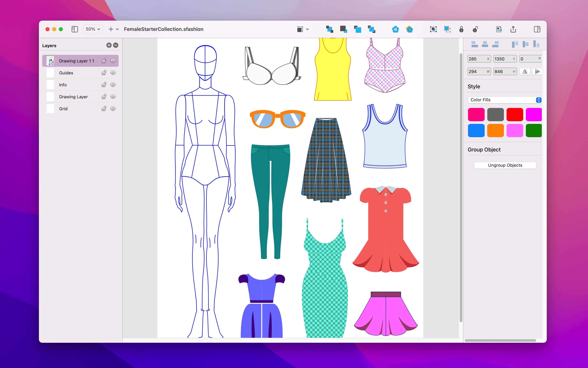This screenshot has width=588, height=368.
Task: Click the rotation angle field showing 0
Action: coord(530,59)
